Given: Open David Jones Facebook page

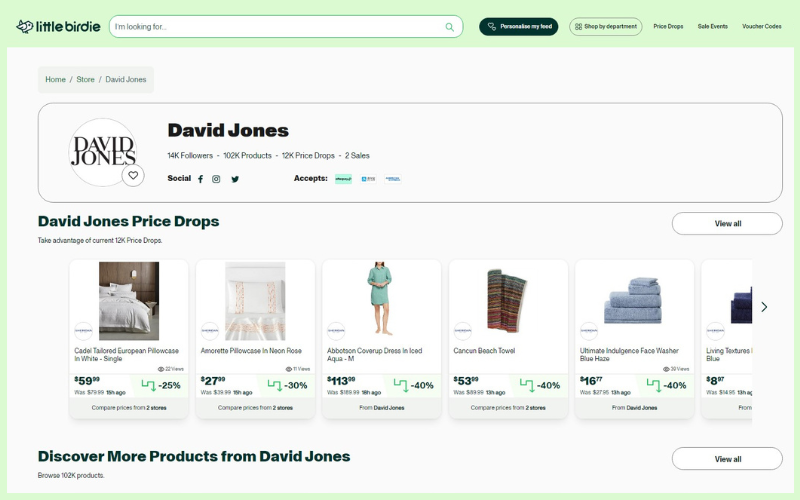Looking at the screenshot, I should (x=201, y=179).
